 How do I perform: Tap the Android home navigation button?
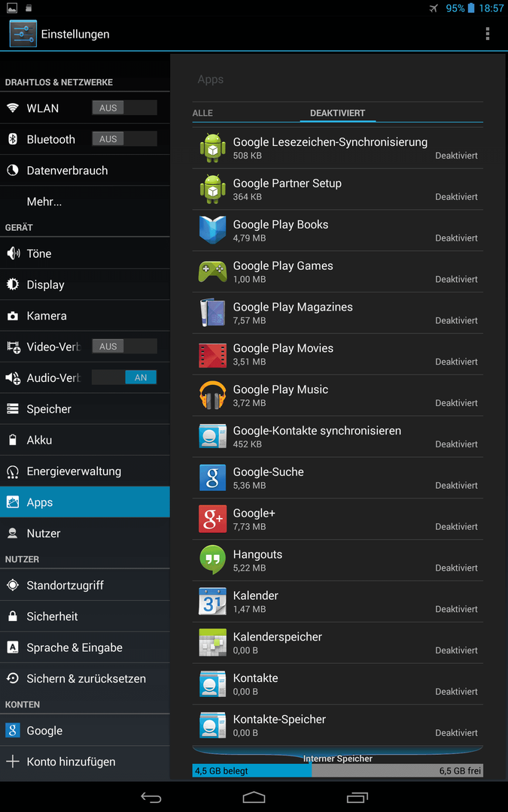pos(254,797)
